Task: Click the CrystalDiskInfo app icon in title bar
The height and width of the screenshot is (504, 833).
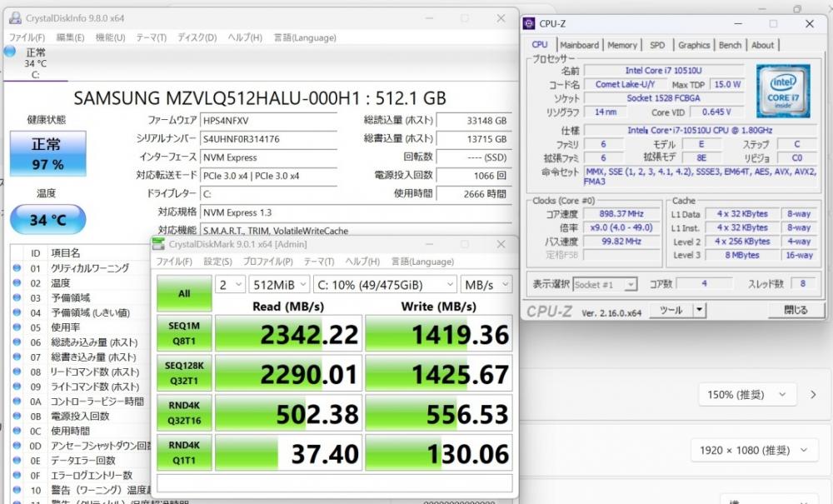Action: [15, 18]
